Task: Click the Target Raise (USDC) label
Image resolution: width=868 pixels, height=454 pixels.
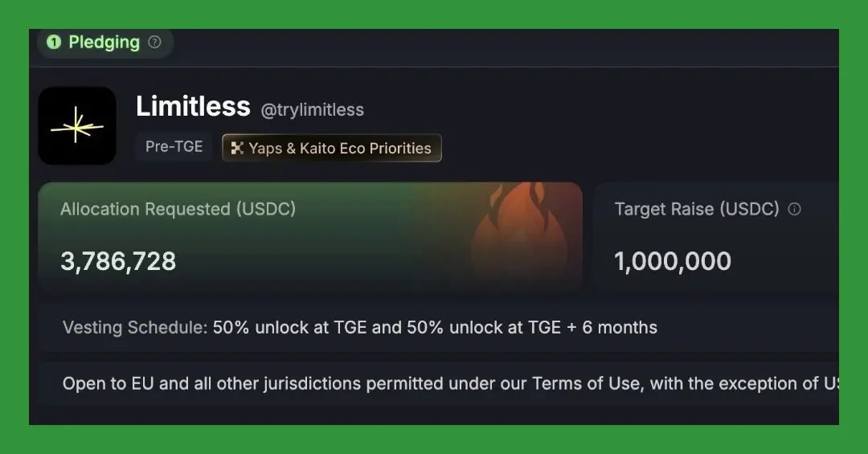Action: point(697,209)
